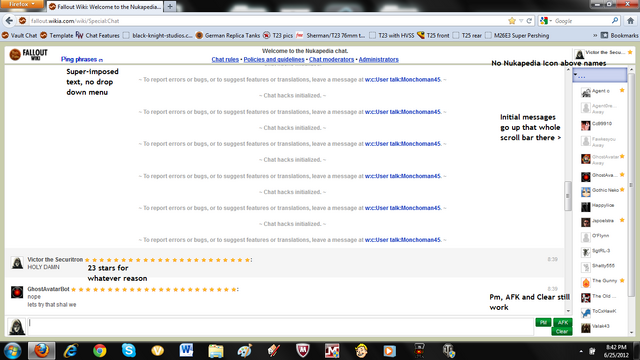This screenshot has height=360, width=640.
Task: Click Victor the Securitron's message avatar
Action: (17, 263)
